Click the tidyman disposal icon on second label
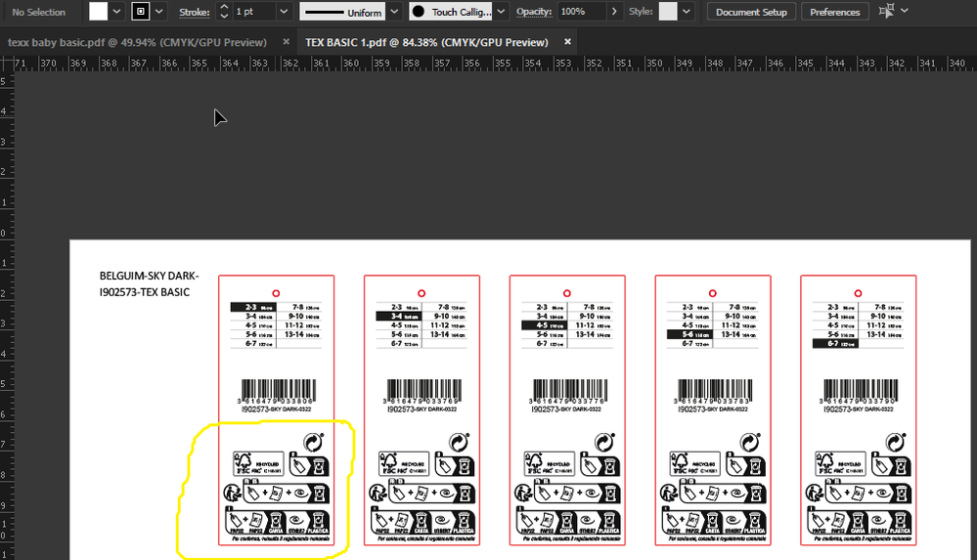 [x=377, y=493]
